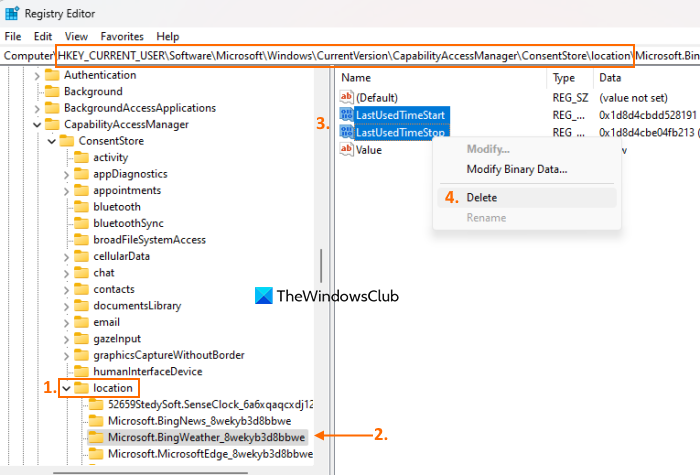Expand the BackgroundAccessApplications key
The image size is (700, 475).
point(37,108)
